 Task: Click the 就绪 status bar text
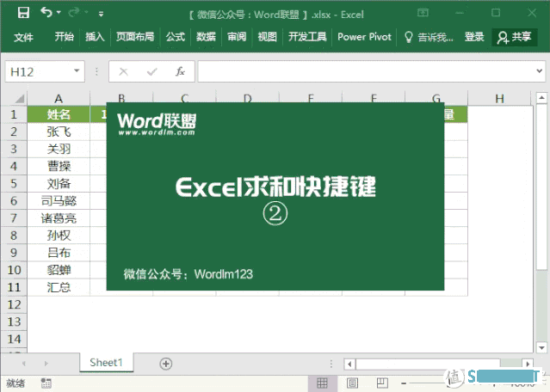point(15,383)
